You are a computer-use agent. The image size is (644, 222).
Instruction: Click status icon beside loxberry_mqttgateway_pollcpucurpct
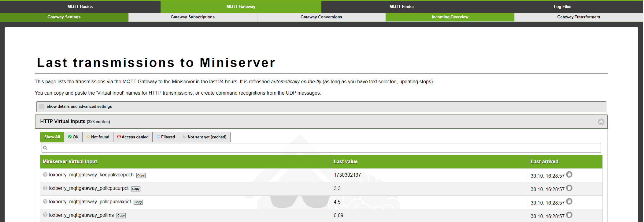pyautogui.click(x=45, y=188)
